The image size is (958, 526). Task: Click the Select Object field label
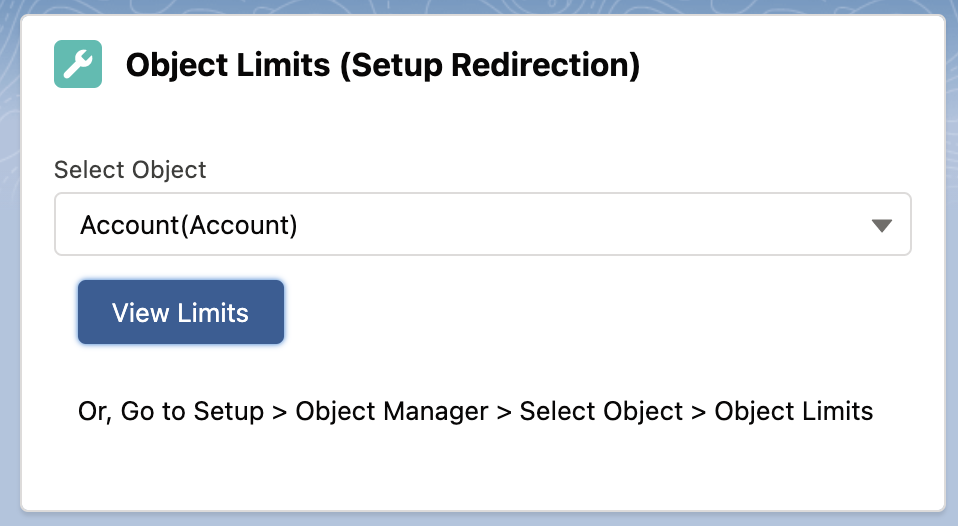(x=130, y=170)
